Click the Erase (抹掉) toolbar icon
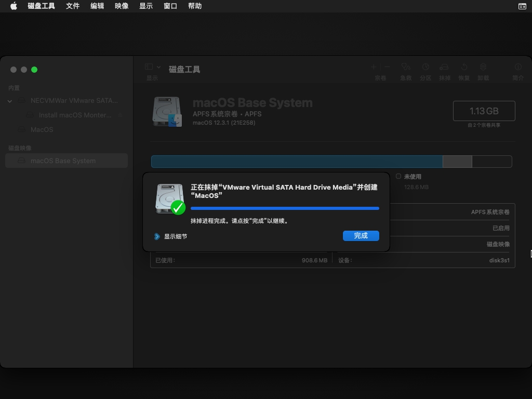532x399 pixels. 444,67
